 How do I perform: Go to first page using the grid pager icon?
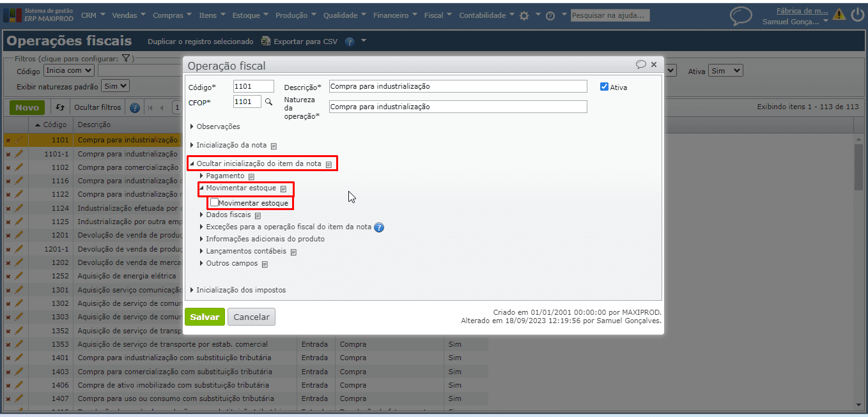point(151,107)
